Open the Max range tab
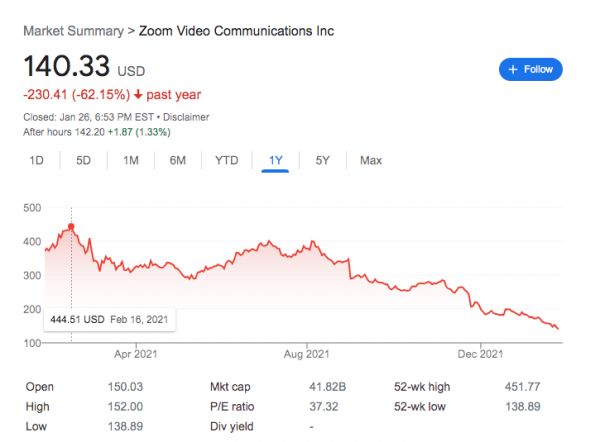600x442 pixels. coord(370,160)
